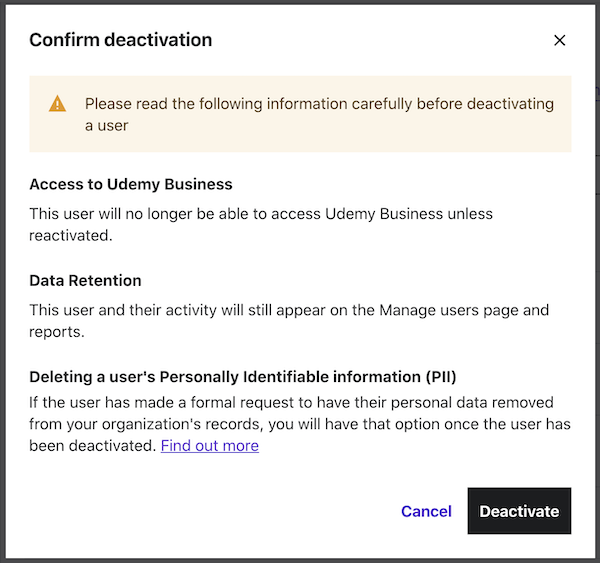Select the Access to Udemy Business heading
600x563 pixels.
[131, 185]
